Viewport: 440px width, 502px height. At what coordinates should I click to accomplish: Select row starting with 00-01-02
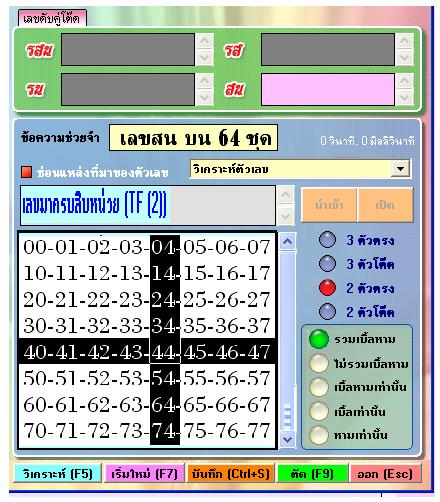(x=147, y=247)
